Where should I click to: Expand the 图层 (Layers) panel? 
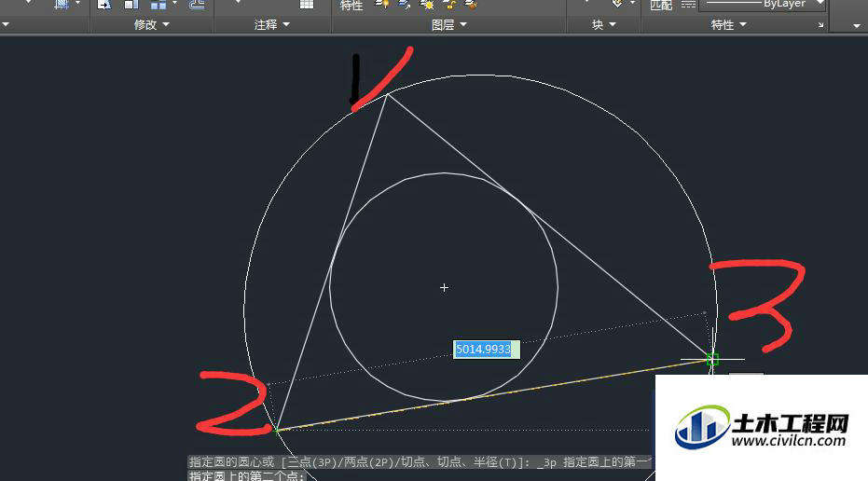(449, 25)
